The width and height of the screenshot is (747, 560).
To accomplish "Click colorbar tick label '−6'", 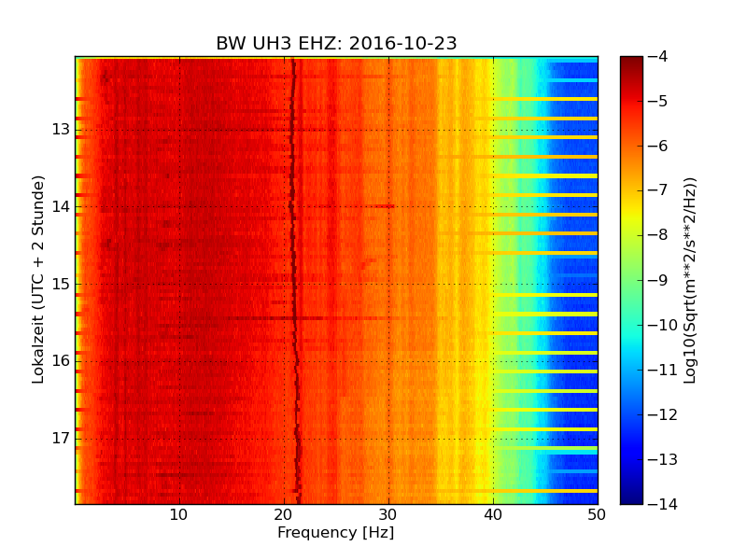I will [x=658, y=147].
